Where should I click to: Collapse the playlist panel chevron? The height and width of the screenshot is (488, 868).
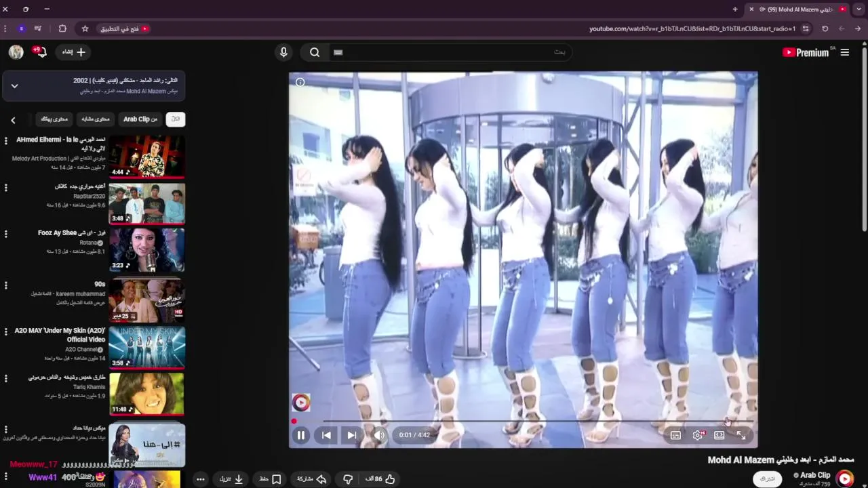pyautogui.click(x=14, y=86)
